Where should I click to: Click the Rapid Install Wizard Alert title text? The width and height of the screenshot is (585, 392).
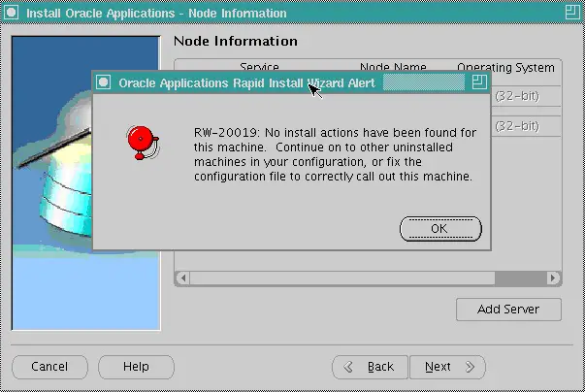point(246,82)
